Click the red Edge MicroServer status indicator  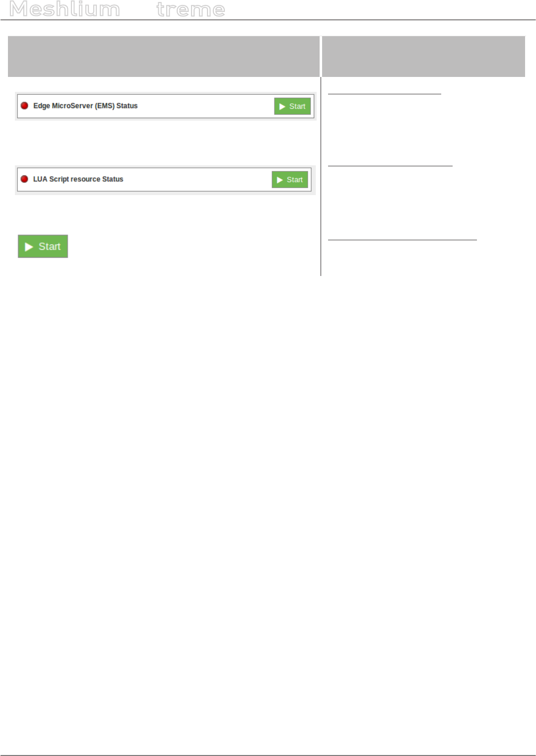24,106
